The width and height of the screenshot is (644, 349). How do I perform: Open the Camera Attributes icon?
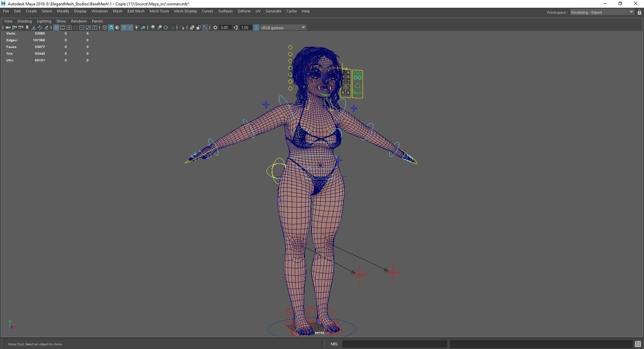[x=21, y=28]
